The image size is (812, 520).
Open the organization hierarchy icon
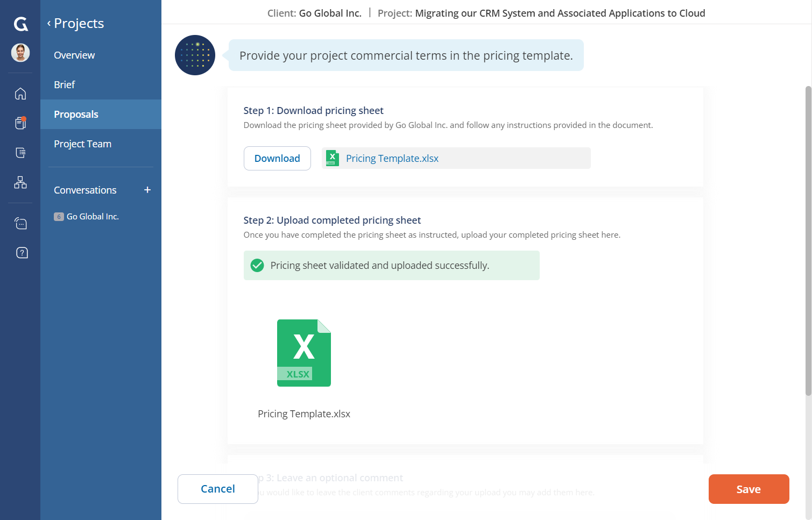pyautogui.click(x=20, y=182)
